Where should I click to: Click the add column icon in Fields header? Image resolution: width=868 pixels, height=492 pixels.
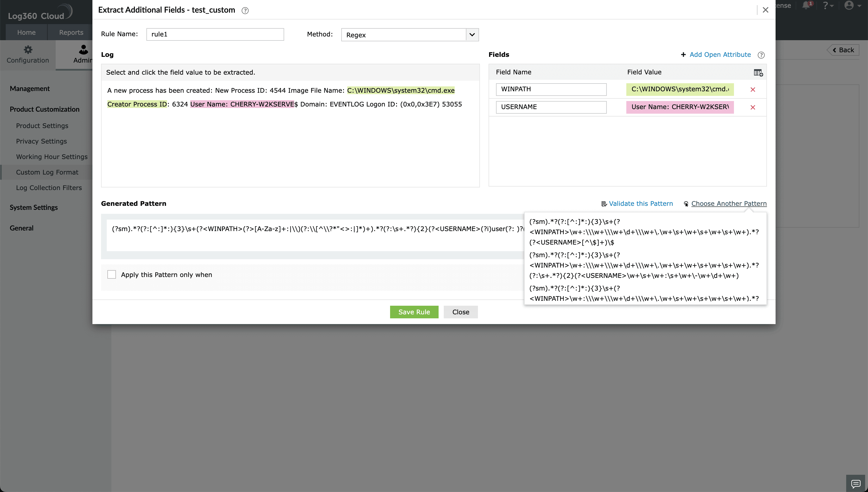[758, 73]
